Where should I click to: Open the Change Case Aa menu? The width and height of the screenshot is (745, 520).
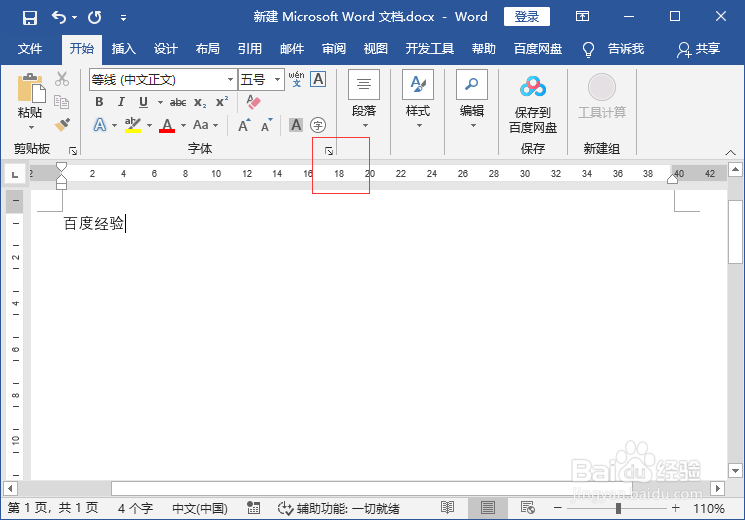tap(205, 125)
